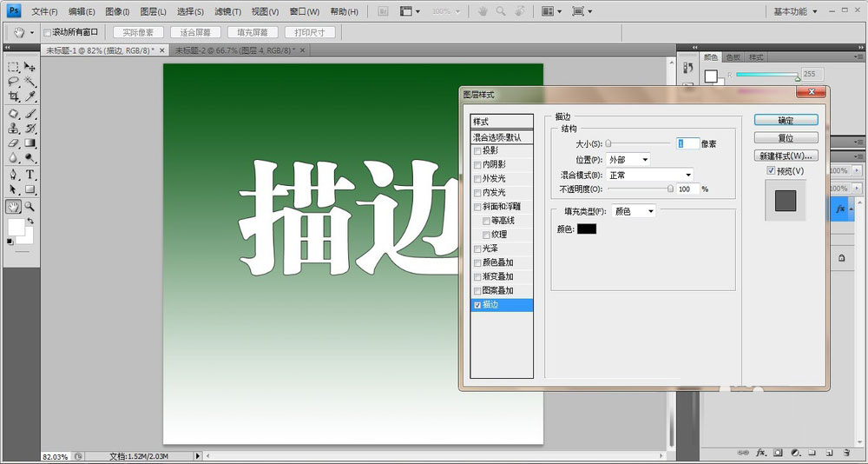Open the screen mode dropdown

(582, 11)
